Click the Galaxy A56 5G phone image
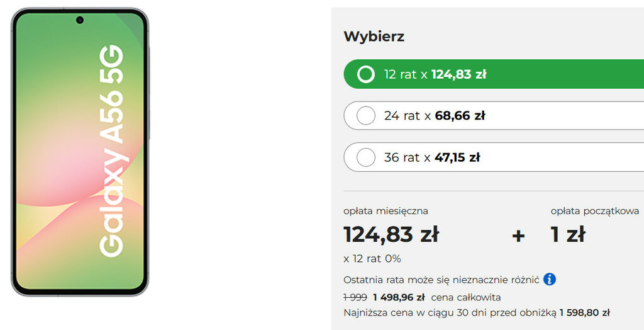 [80, 151]
